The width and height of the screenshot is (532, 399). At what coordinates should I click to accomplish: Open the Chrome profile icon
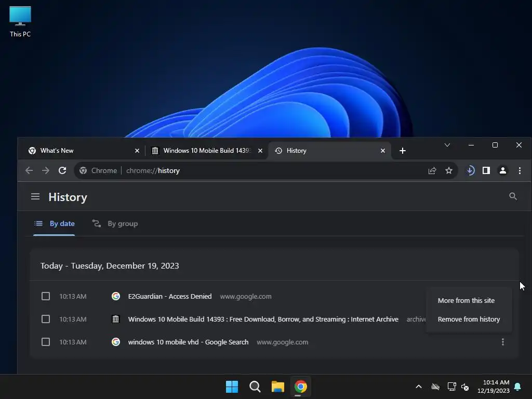point(503,170)
